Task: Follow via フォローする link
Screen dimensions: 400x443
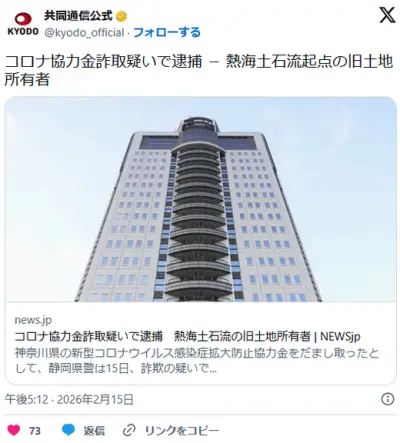Action: 167,32
